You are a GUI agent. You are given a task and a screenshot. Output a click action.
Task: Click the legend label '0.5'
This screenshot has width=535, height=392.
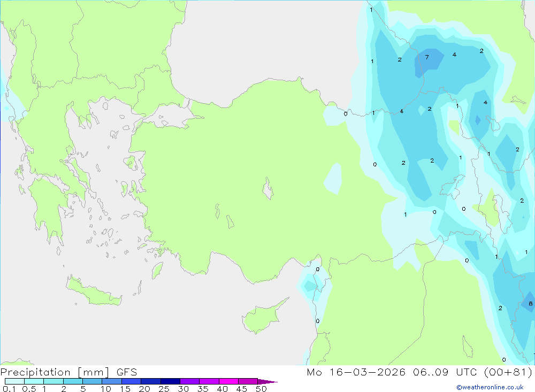point(29,389)
